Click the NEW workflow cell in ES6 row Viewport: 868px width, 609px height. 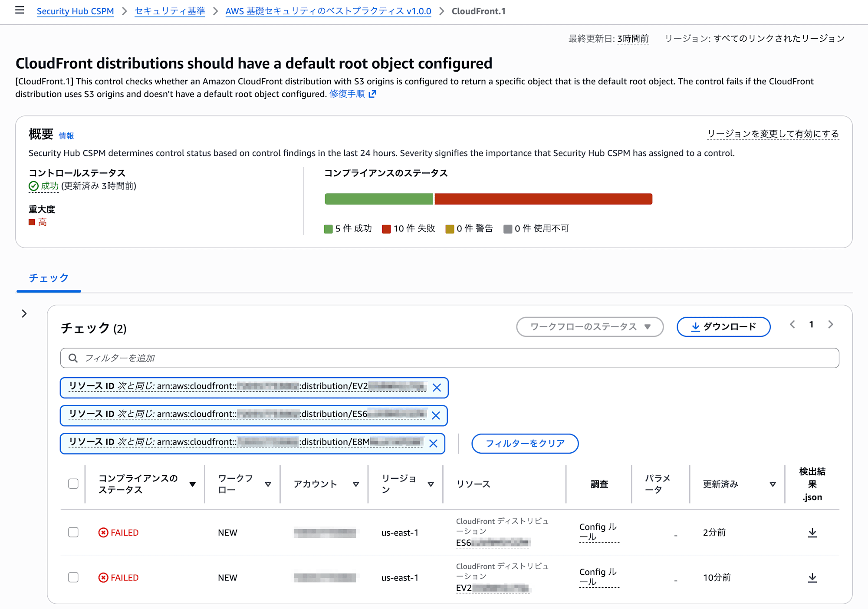(x=227, y=533)
